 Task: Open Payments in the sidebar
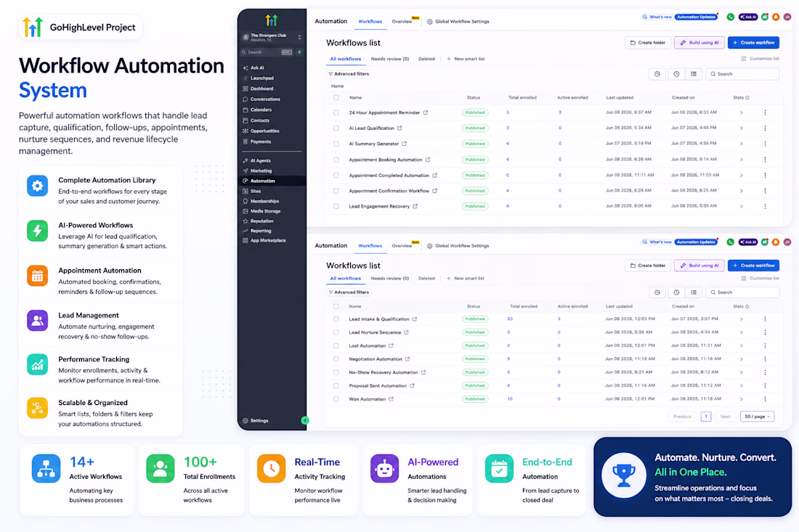(x=260, y=142)
